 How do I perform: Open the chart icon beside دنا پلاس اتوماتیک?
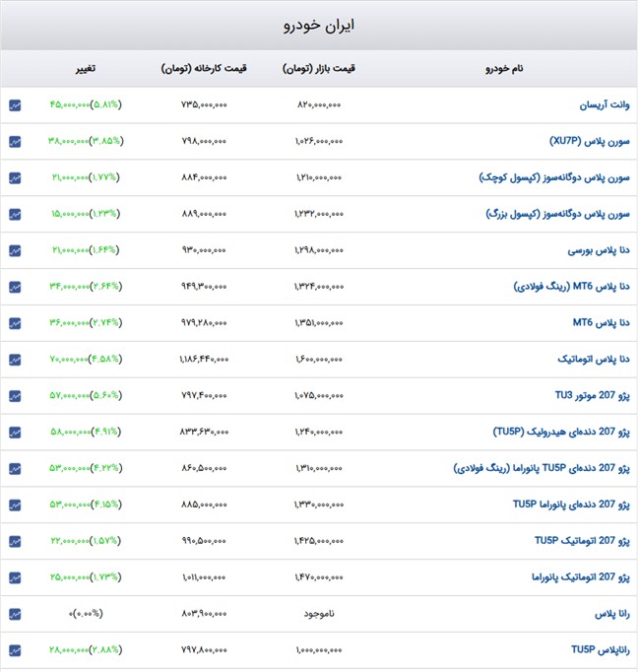click(x=15, y=360)
